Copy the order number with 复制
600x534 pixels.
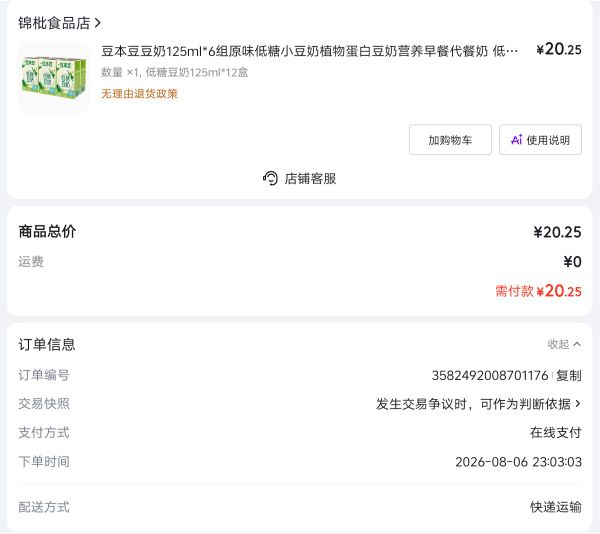click(x=569, y=375)
